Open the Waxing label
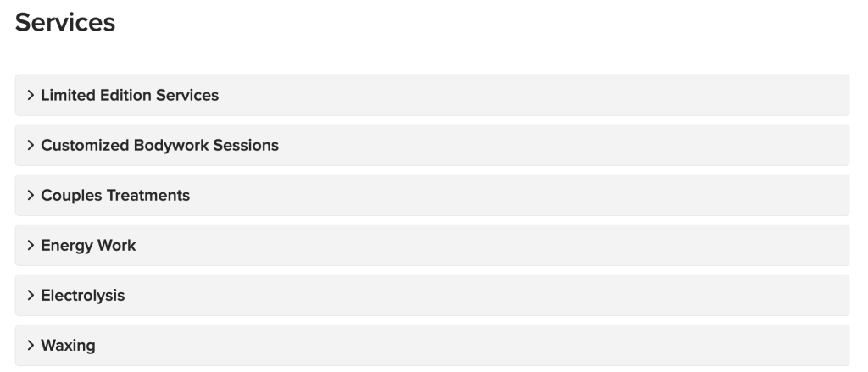The width and height of the screenshot is (868, 372). (x=68, y=346)
